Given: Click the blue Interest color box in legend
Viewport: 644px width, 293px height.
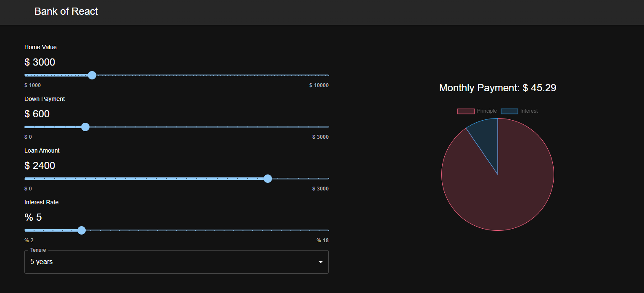Looking at the screenshot, I should [509, 111].
